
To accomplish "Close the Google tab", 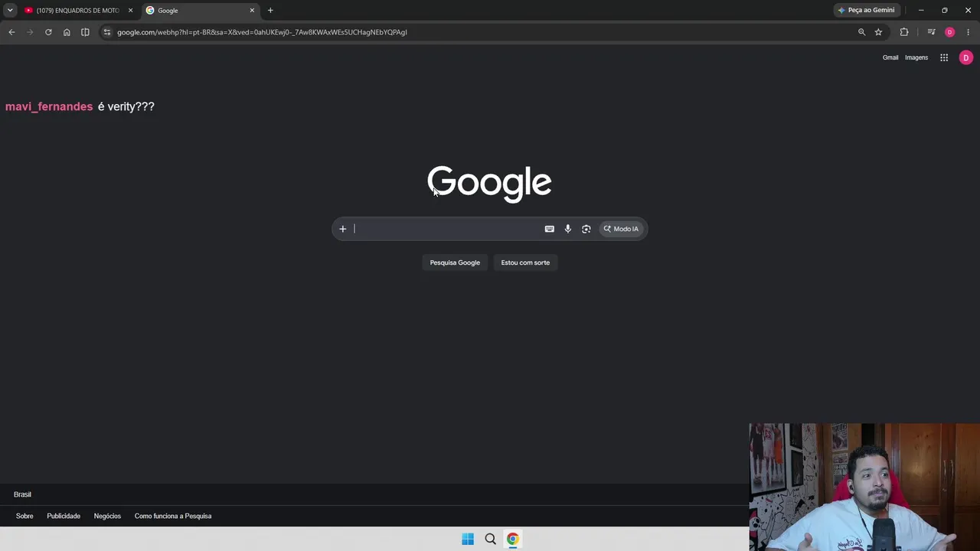I will pyautogui.click(x=252, y=10).
